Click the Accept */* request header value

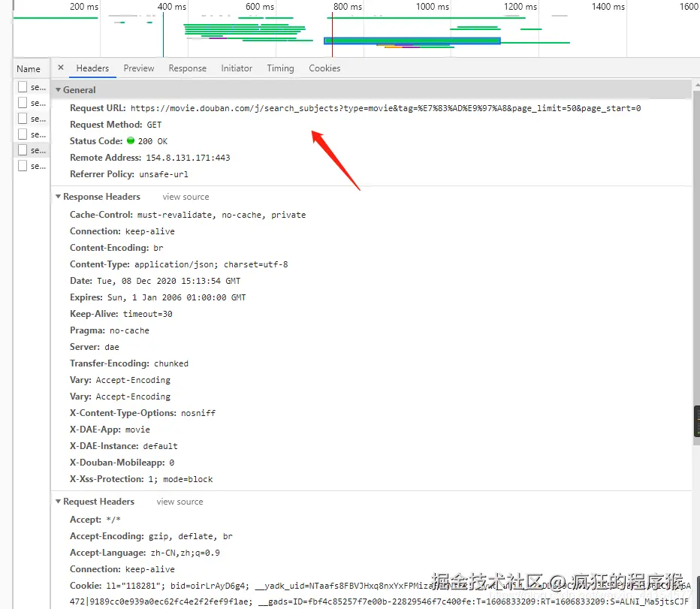[113, 520]
